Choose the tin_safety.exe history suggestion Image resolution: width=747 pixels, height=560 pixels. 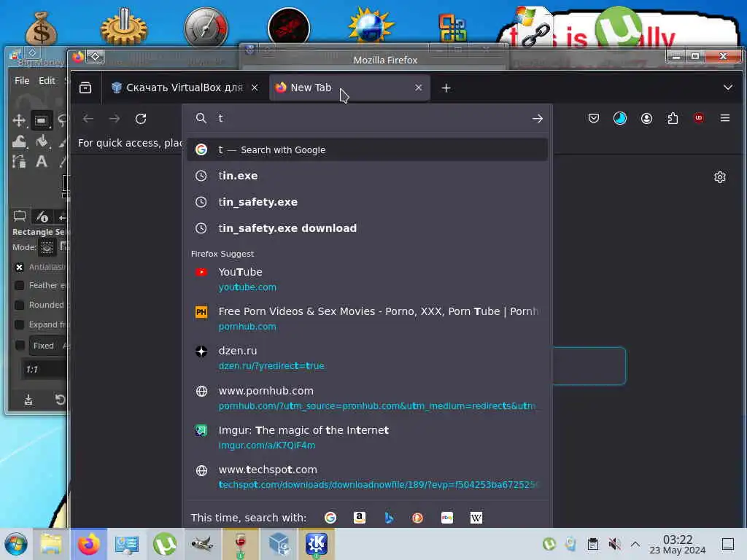(x=368, y=202)
